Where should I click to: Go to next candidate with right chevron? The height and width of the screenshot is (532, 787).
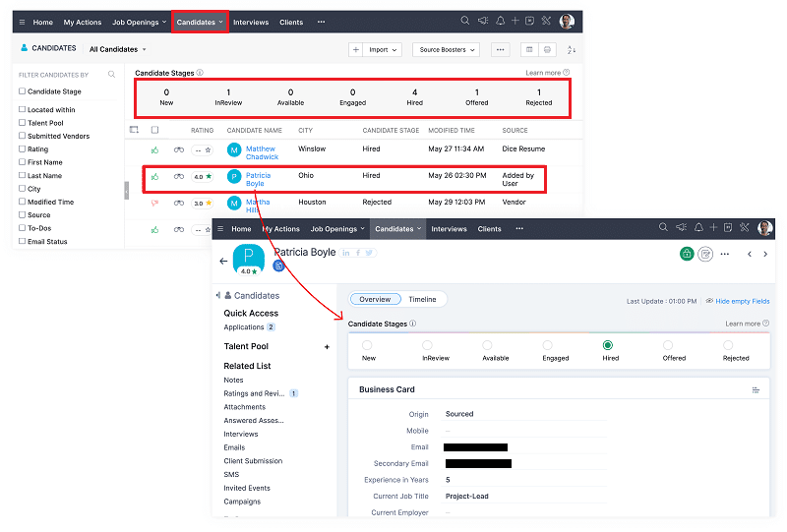coord(765,254)
